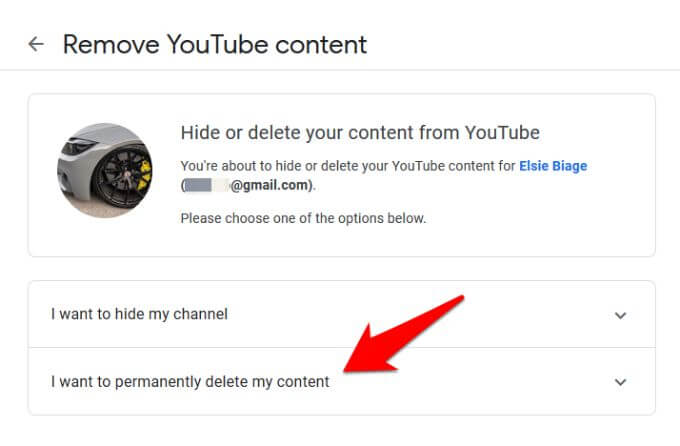Open "I want to permanently delete my content"
680x446 pixels.
[341, 381]
